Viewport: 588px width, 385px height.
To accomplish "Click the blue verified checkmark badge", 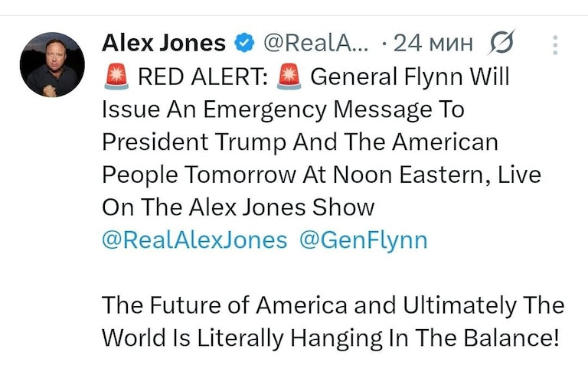I will click(244, 44).
